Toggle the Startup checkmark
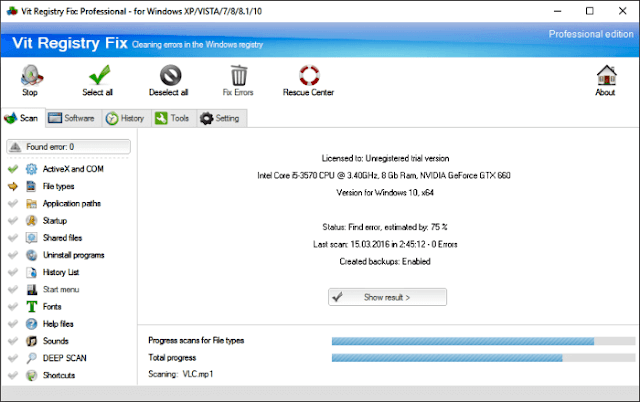 (x=13, y=220)
